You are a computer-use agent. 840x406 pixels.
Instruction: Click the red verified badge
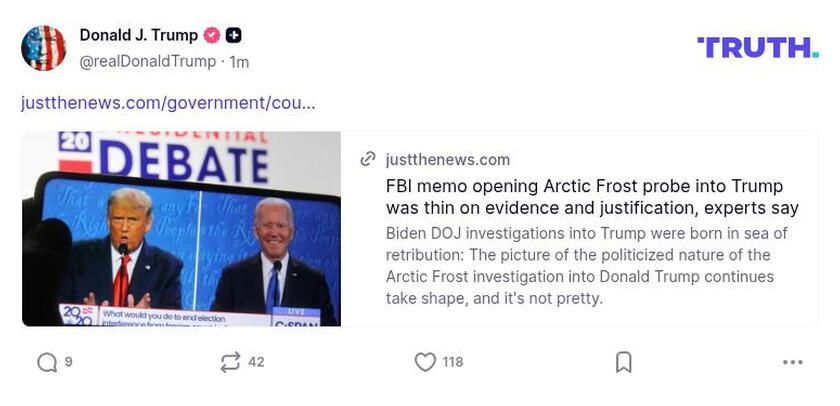tap(211, 35)
